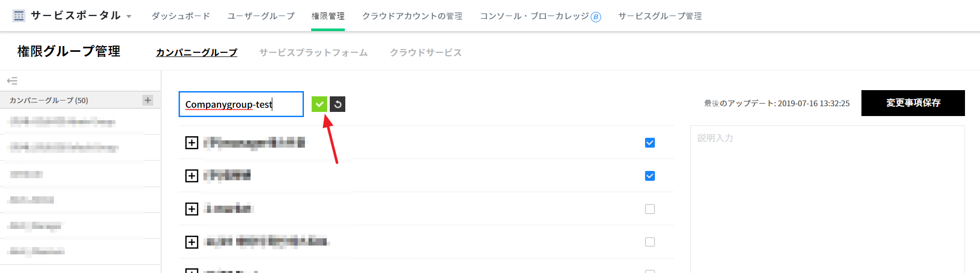Screen dimensions: 980x273
Task: Switch to the サービスプラットフォーム tab
Action: pos(313,52)
